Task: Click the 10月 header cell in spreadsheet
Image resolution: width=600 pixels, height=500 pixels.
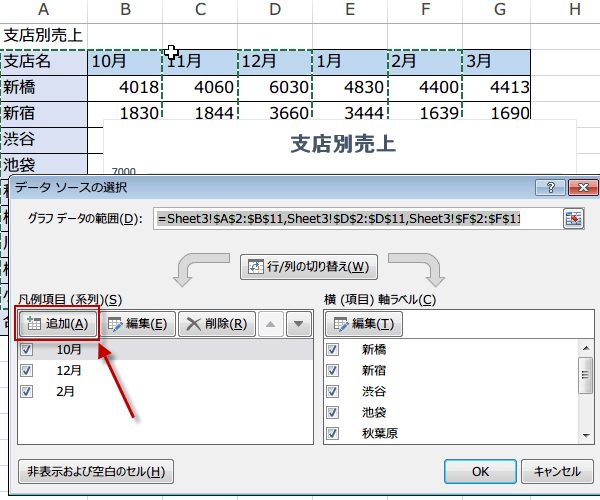Action: [125, 62]
